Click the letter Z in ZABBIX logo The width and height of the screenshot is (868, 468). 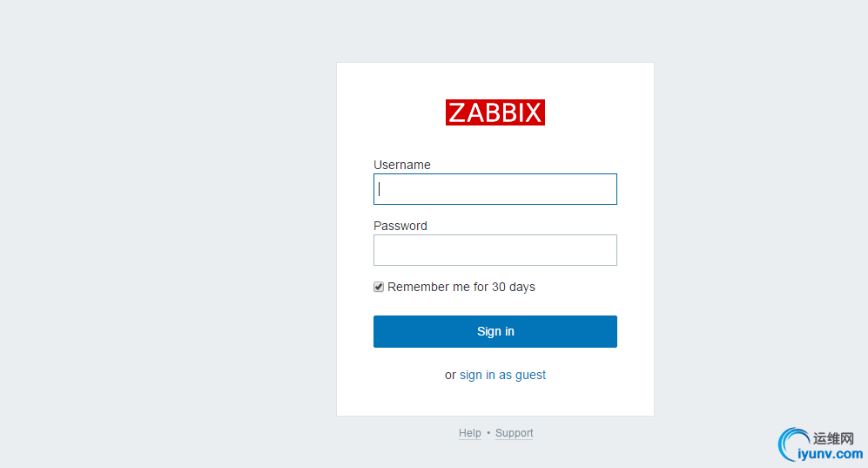(457, 112)
